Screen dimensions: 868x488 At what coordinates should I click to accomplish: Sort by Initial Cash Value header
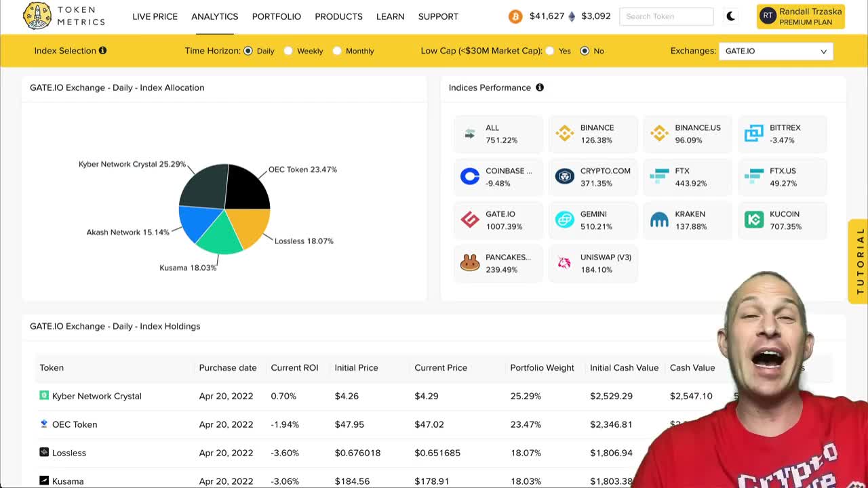(x=624, y=367)
